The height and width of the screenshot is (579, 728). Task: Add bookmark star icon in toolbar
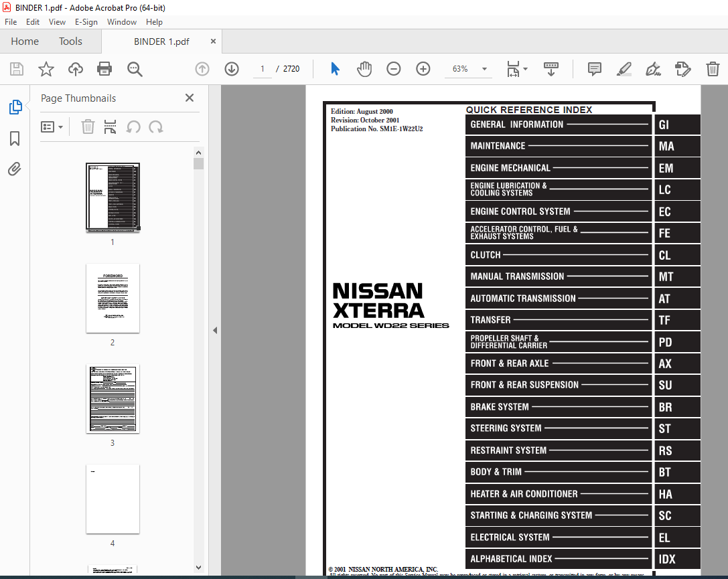point(46,69)
